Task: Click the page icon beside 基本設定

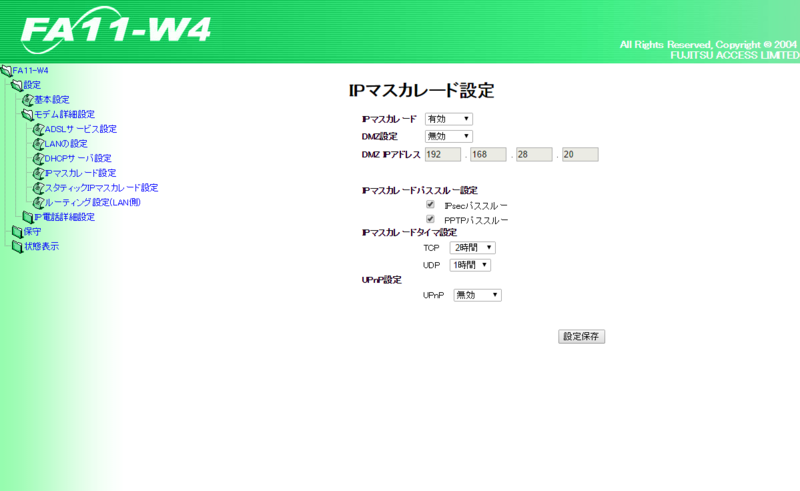Action: point(28,100)
